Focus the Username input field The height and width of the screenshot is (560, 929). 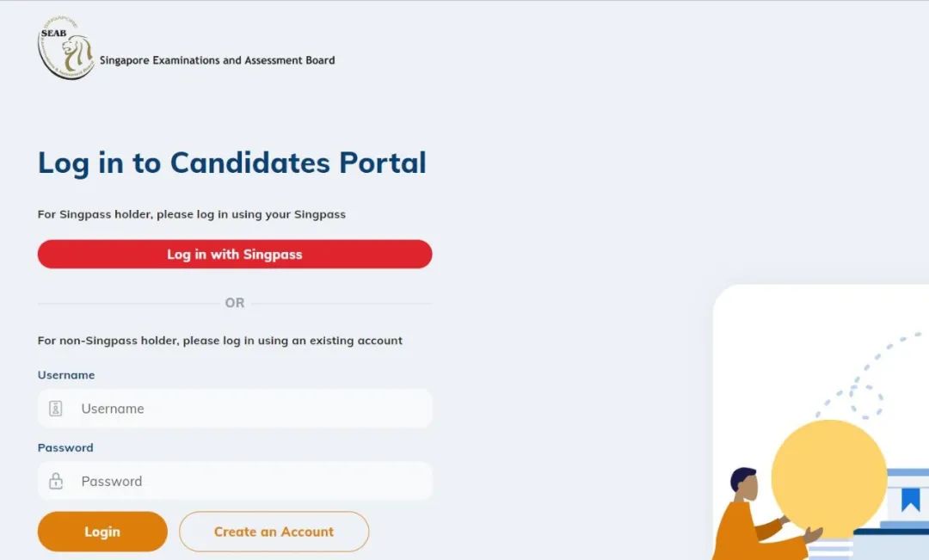point(235,409)
